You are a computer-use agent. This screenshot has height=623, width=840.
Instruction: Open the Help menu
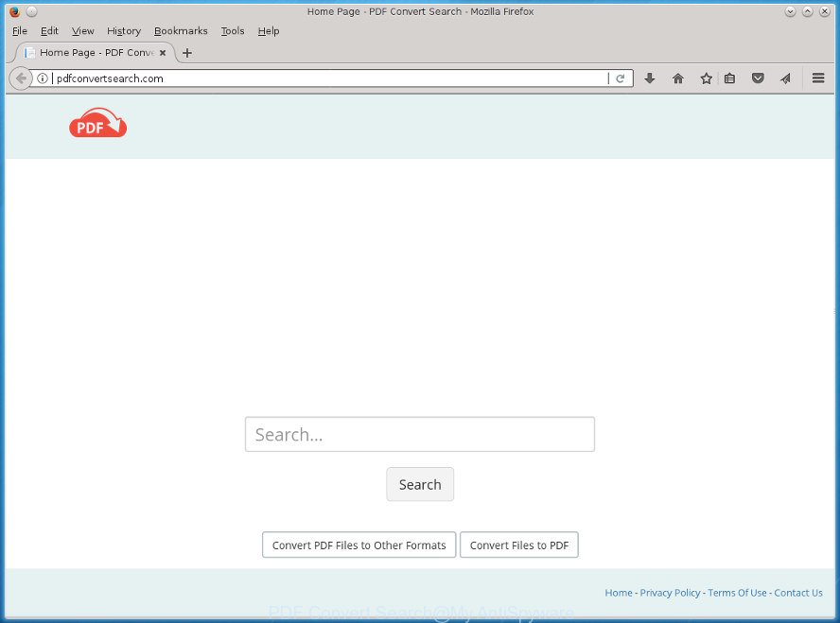click(269, 31)
